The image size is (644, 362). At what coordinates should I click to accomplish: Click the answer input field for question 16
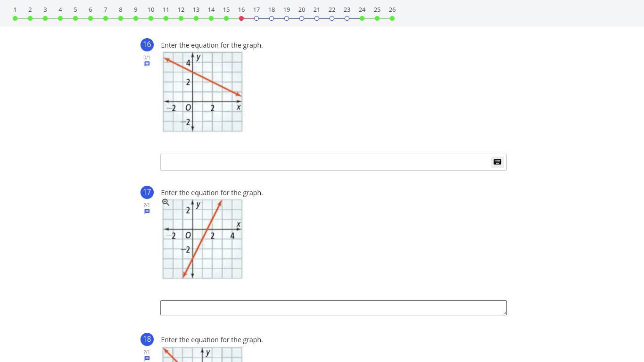click(325, 162)
